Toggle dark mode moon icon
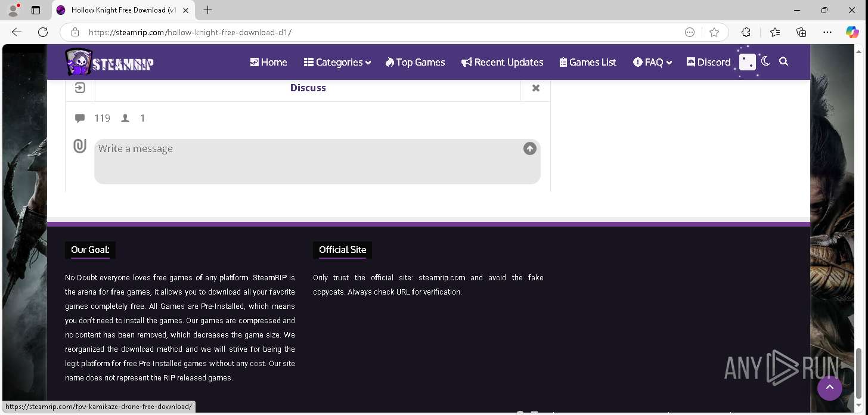 click(x=765, y=61)
